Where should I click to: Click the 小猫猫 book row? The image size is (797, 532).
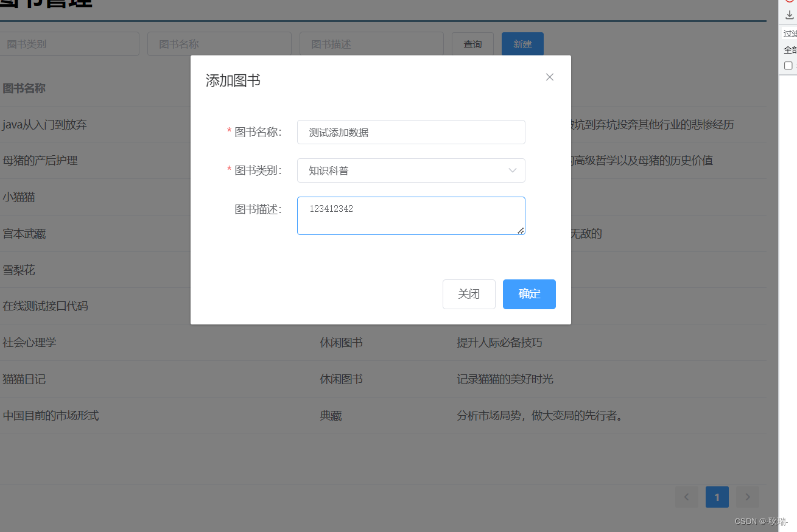tap(19, 197)
